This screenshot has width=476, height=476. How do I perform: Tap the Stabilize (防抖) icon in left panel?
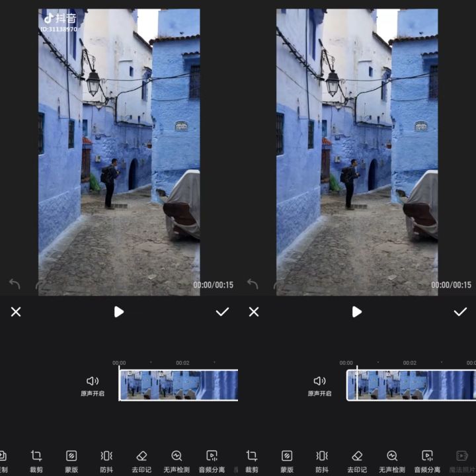pyautogui.click(x=106, y=459)
